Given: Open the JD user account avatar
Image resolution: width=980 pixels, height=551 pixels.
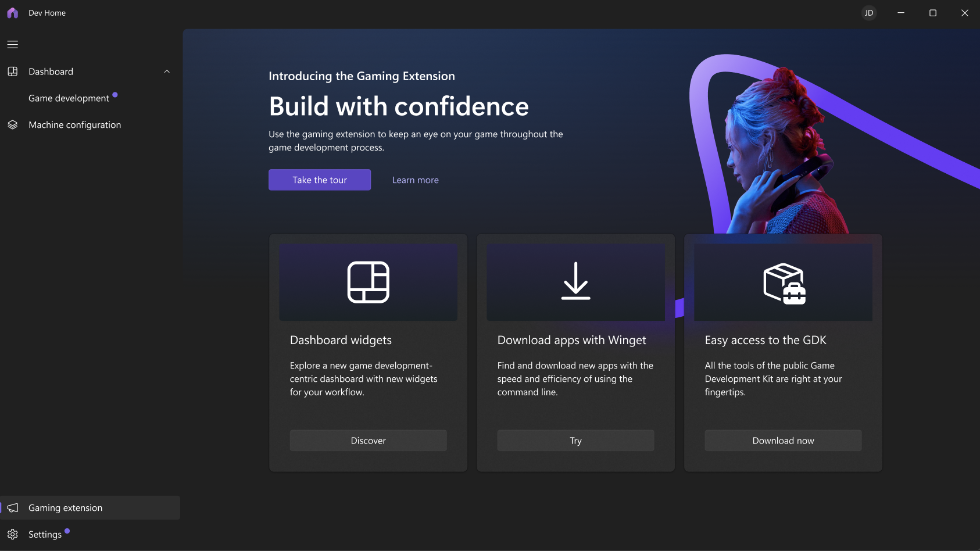Looking at the screenshot, I should pos(869,13).
